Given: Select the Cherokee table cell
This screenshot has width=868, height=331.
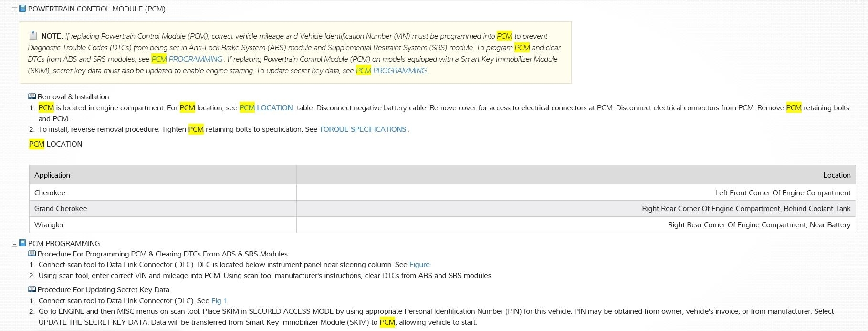Looking at the screenshot, I should click(163, 193).
